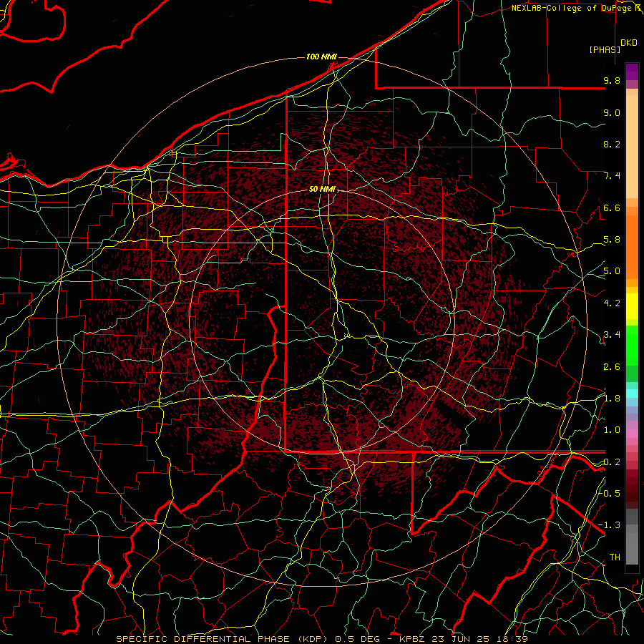Click the bright green segment of color bar
This screenshot has width=644, height=644.
(632, 345)
